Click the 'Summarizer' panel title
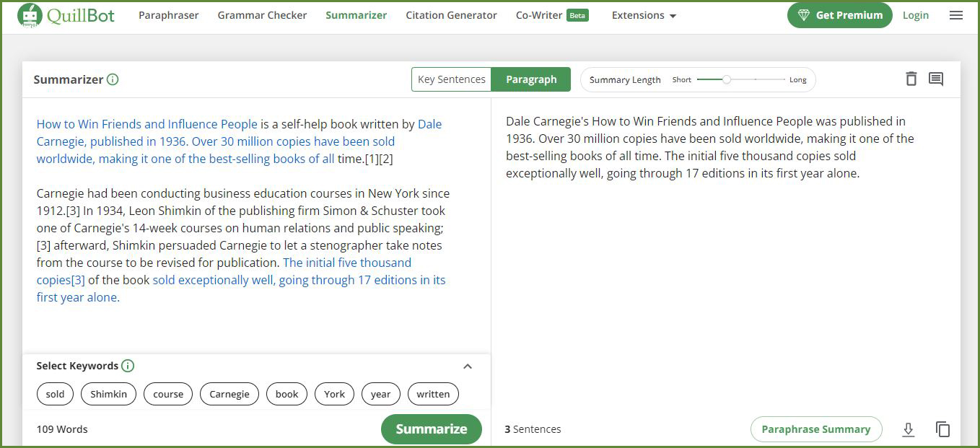The image size is (980, 448). click(69, 79)
